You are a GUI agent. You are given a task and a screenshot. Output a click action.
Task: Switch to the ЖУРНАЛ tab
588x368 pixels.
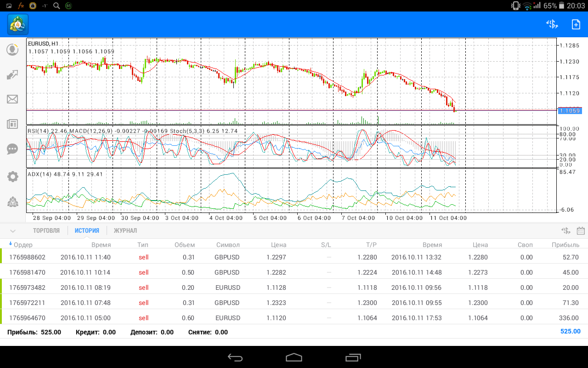point(125,231)
